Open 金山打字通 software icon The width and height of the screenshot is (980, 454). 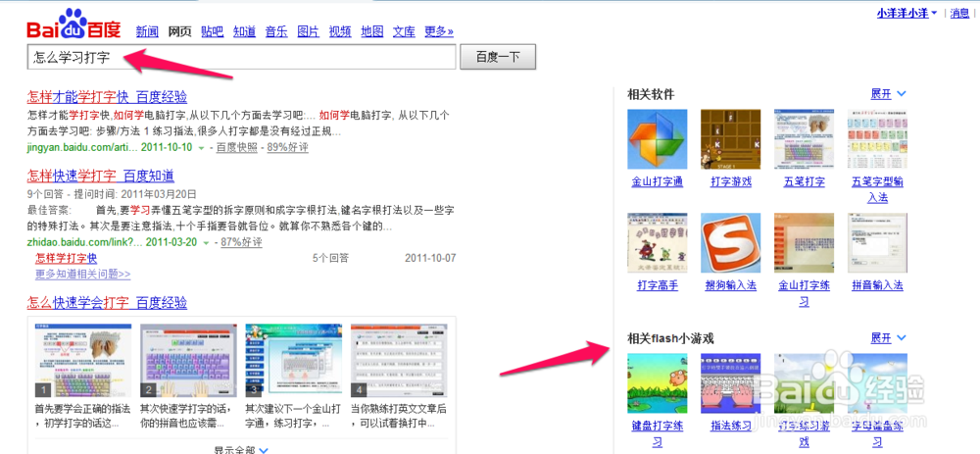click(x=657, y=139)
